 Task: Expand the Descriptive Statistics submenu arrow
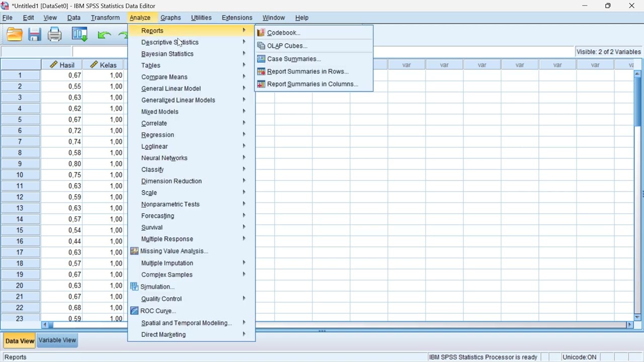244,42
